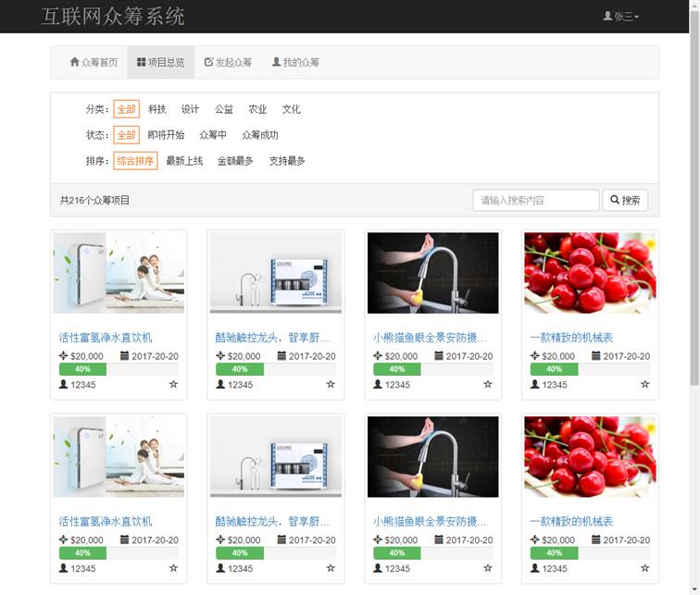Filter status by 众筹中
Screen dimensions: 700x595
(213, 135)
